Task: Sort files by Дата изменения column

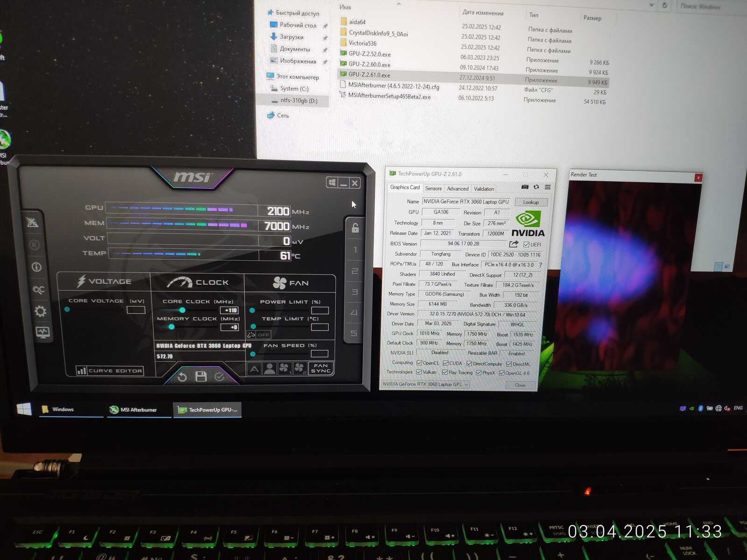Action: pyautogui.click(x=483, y=13)
